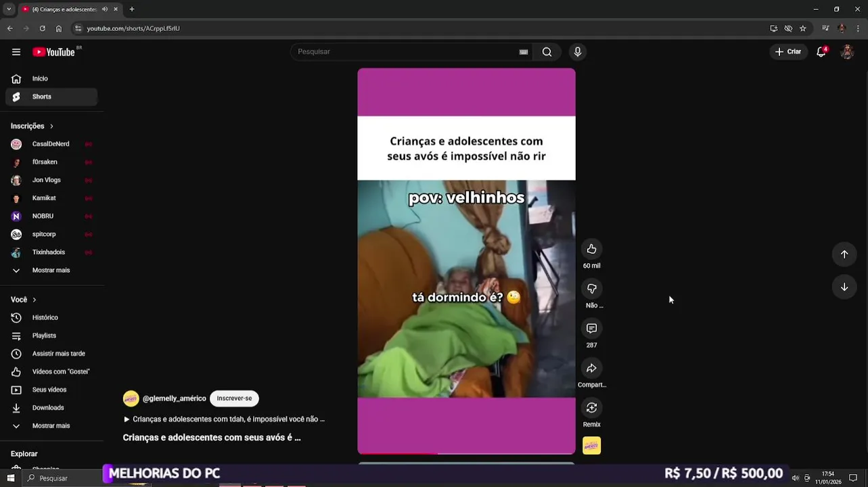Open the virtual keyboard in search box
The image size is (868, 487).
click(x=524, y=52)
